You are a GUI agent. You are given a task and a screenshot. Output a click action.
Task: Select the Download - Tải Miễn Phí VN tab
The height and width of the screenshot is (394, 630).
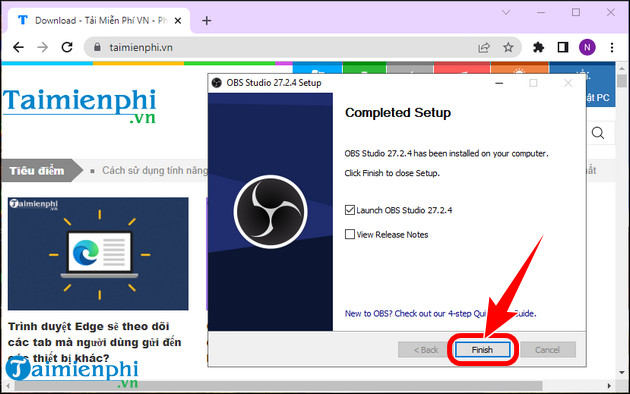99,20
